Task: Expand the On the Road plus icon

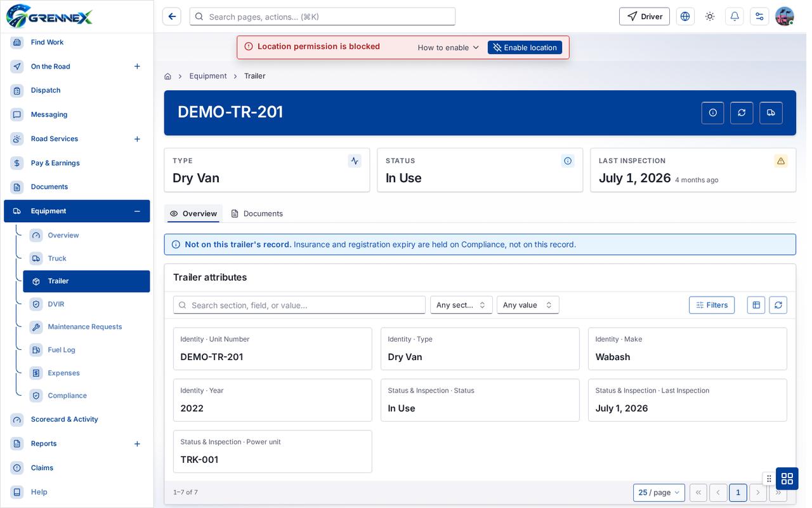Action: click(x=137, y=67)
